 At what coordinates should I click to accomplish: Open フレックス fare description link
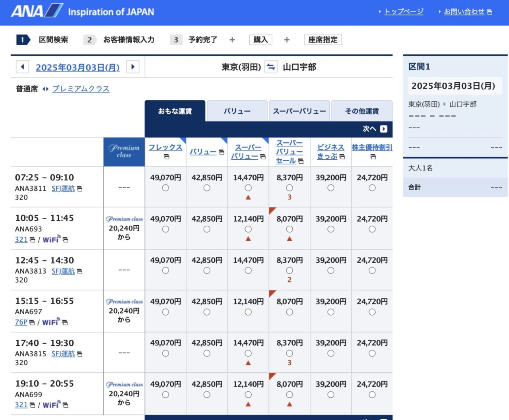pos(165,147)
